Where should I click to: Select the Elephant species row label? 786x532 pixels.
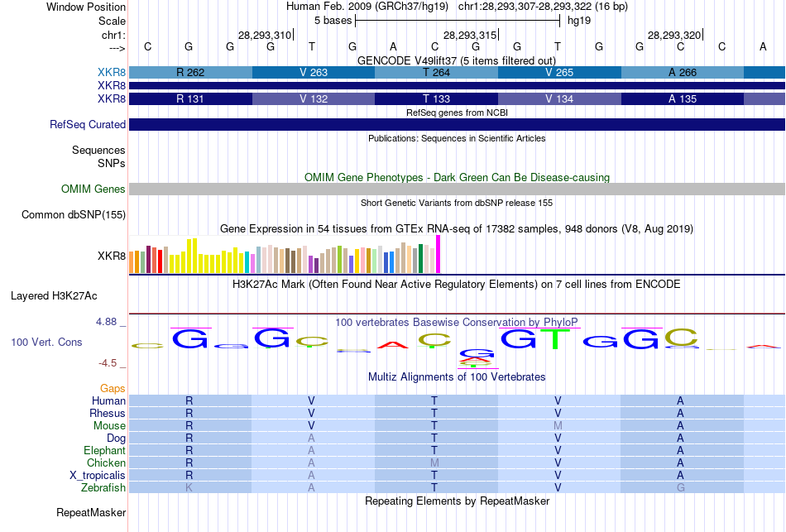tap(104, 450)
